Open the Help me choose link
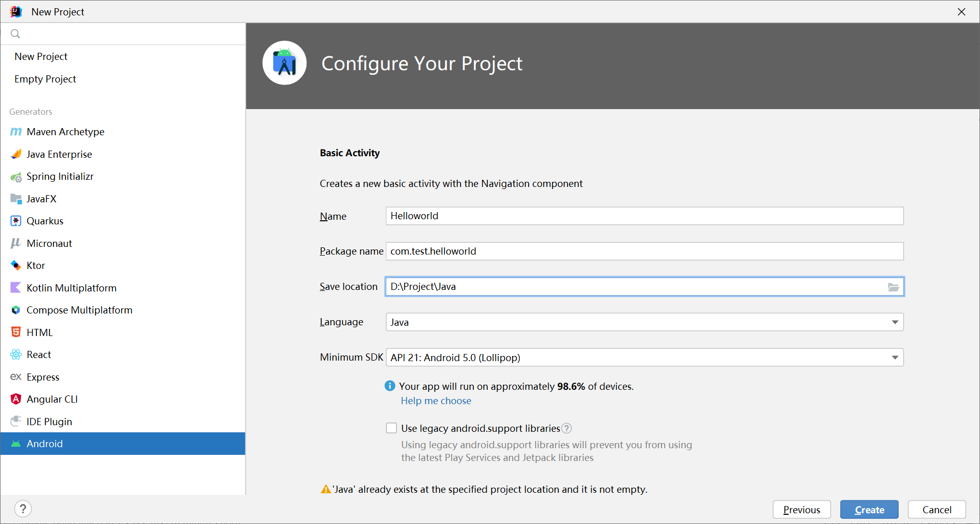Screen dimensions: 980x524 [x=436, y=401]
